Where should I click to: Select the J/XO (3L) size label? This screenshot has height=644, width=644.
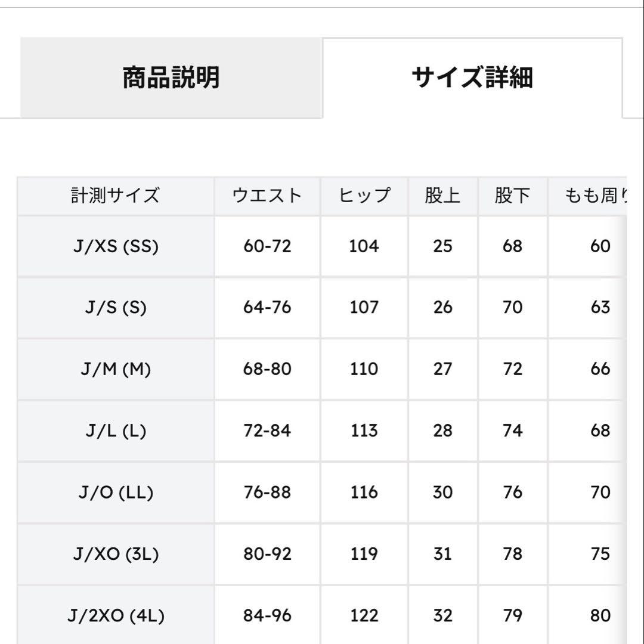(115, 554)
